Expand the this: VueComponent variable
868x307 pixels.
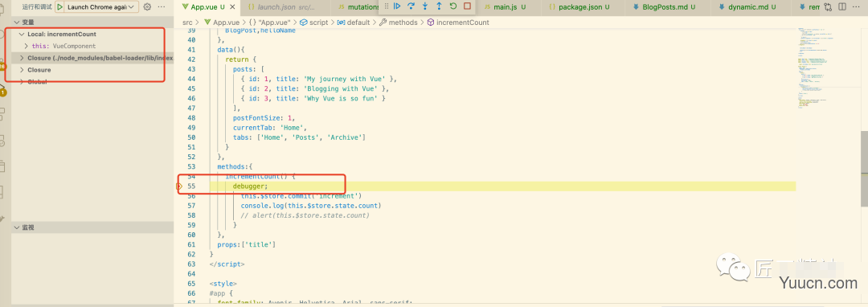click(92, 46)
